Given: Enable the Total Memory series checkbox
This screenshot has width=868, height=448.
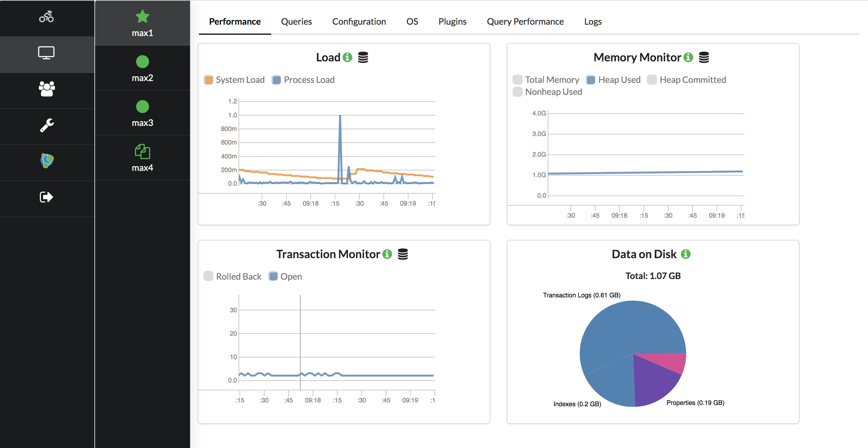Looking at the screenshot, I should pyautogui.click(x=517, y=80).
